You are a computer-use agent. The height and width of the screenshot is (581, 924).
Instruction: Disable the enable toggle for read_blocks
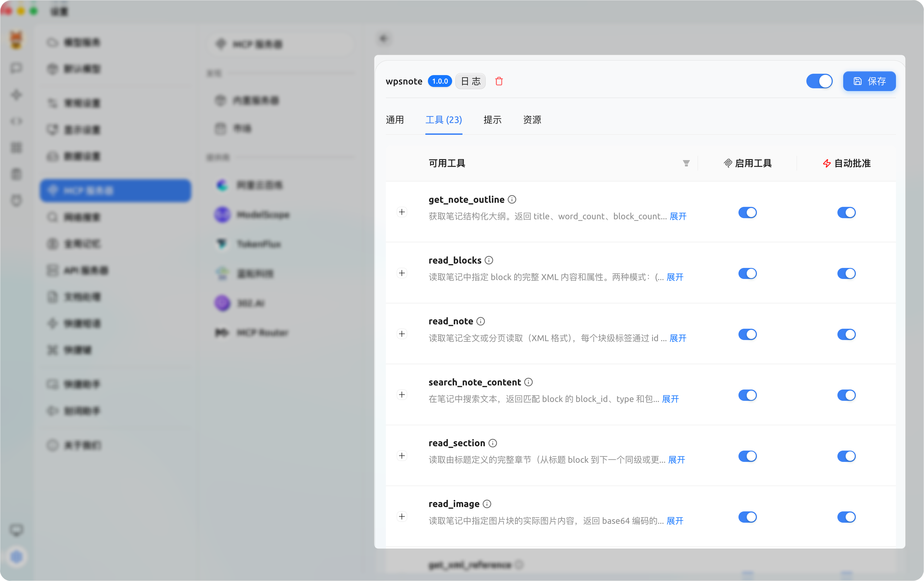click(748, 273)
